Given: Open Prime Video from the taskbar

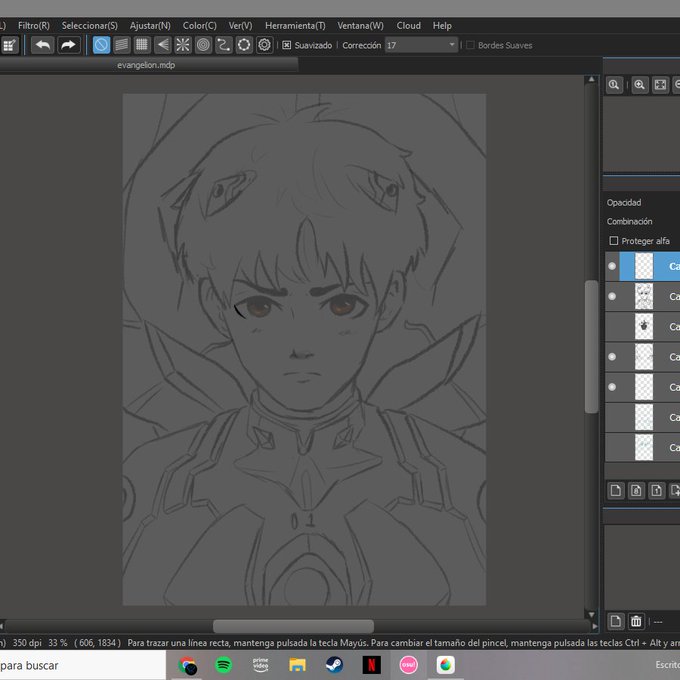Looking at the screenshot, I should pyautogui.click(x=261, y=664).
